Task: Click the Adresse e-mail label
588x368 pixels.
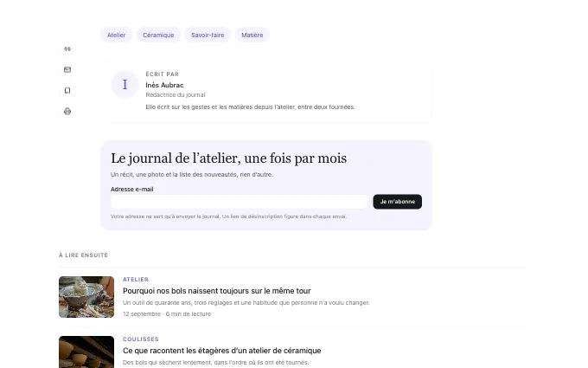Action: (x=131, y=190)
